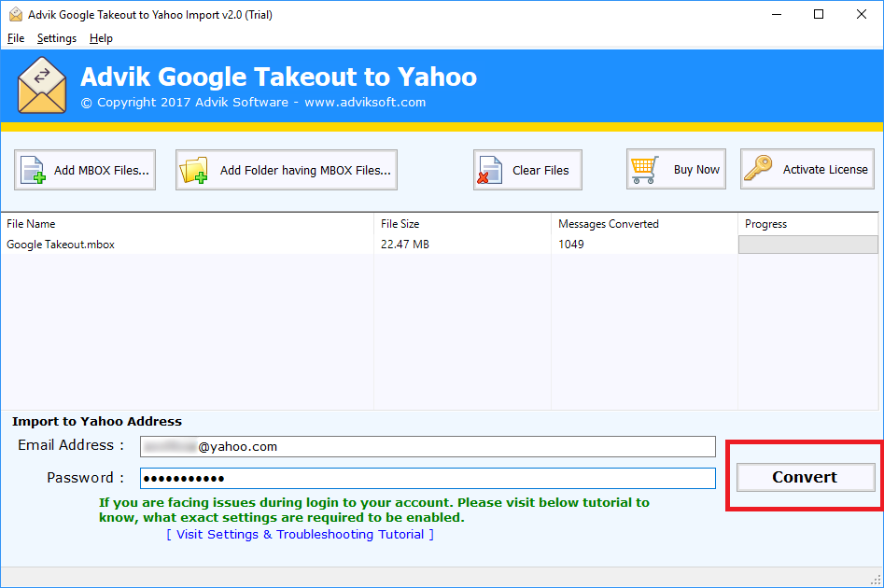Focus the Password input field

click(x=428, y=478)
